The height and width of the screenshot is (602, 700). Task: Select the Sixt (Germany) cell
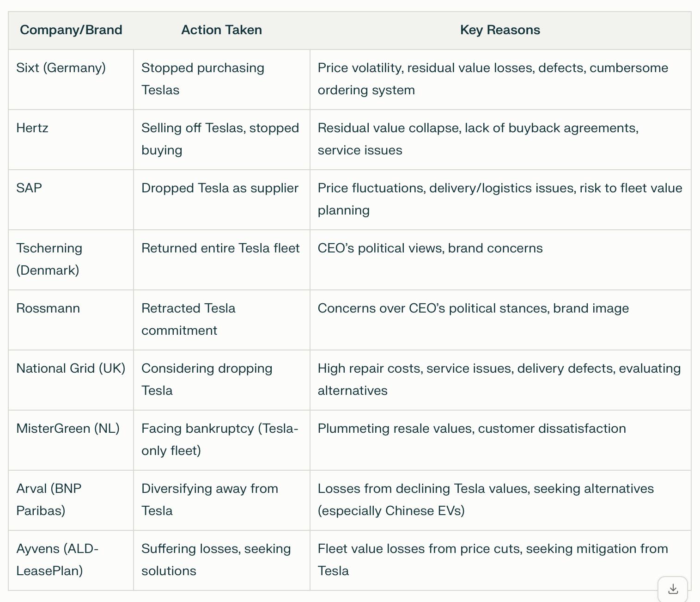(61, 68)
